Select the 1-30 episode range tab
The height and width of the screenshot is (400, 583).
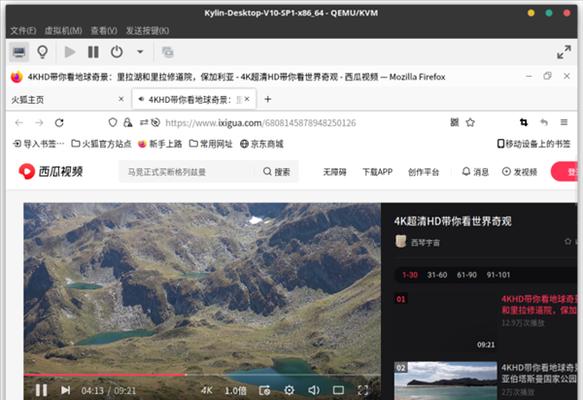coord(410,275)
